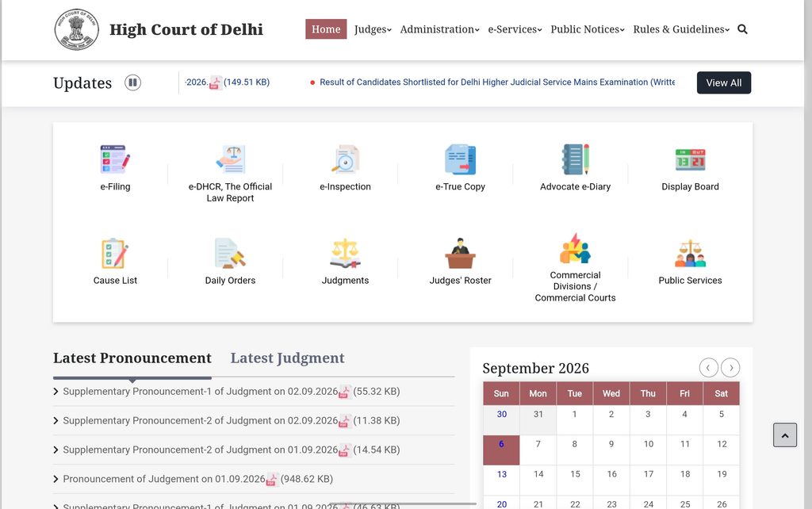Image resolution: width=812 pixels, height=509 pixels.
Task: Open the Display Board icon
Action: (x=691, y=159)
